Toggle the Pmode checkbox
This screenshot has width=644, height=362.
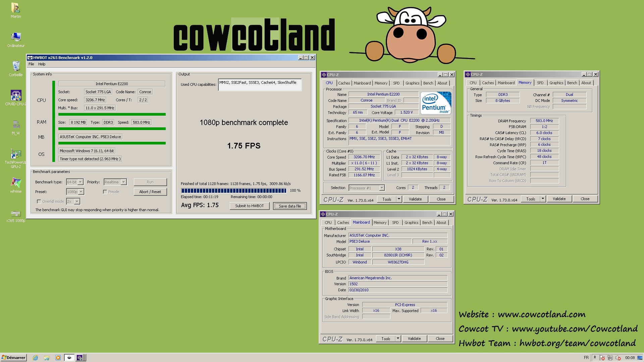click(x=105, y=192)
